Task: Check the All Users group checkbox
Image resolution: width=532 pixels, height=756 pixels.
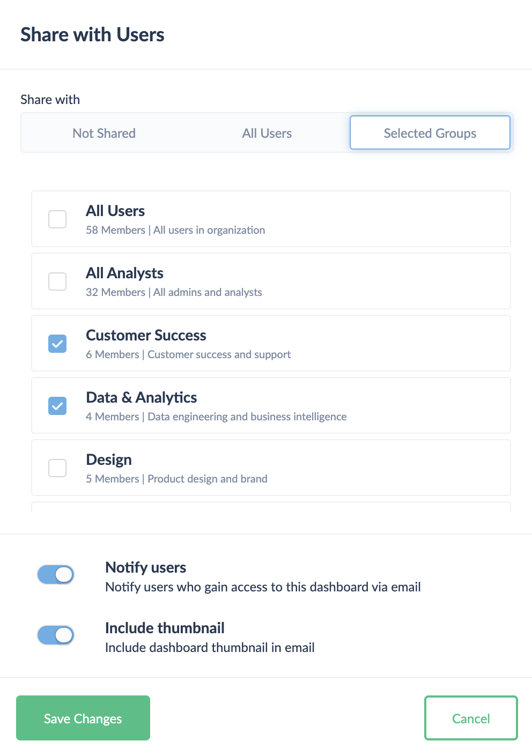Action: coord(57,219)
